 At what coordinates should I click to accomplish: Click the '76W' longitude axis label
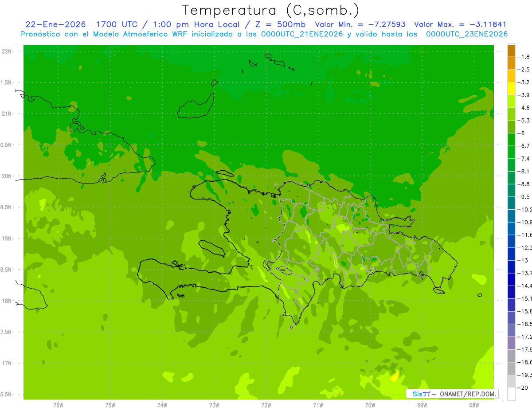click(x=58, y=405)
